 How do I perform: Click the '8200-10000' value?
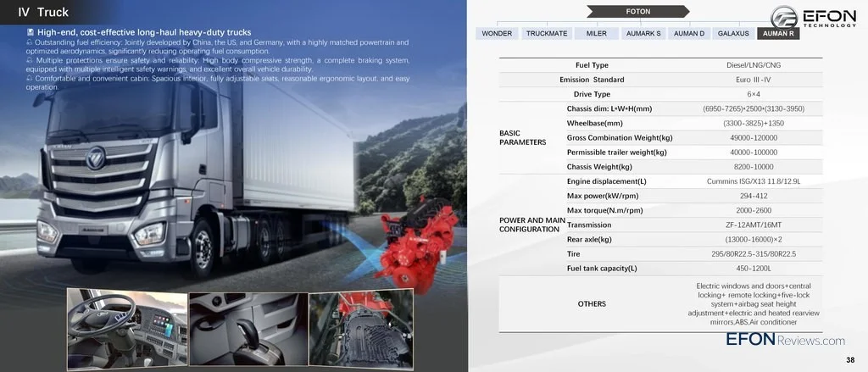pos(754,167)
